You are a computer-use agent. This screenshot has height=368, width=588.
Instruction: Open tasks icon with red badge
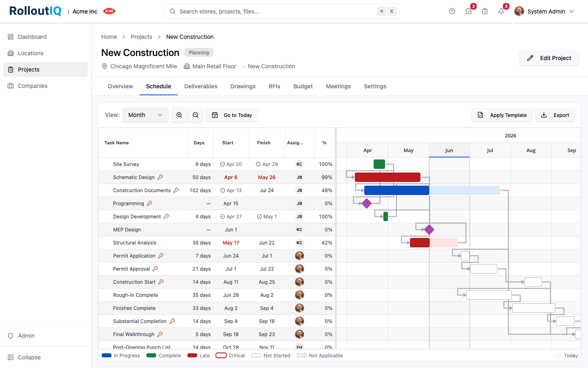pyautogui.click(x=469, y=11)
